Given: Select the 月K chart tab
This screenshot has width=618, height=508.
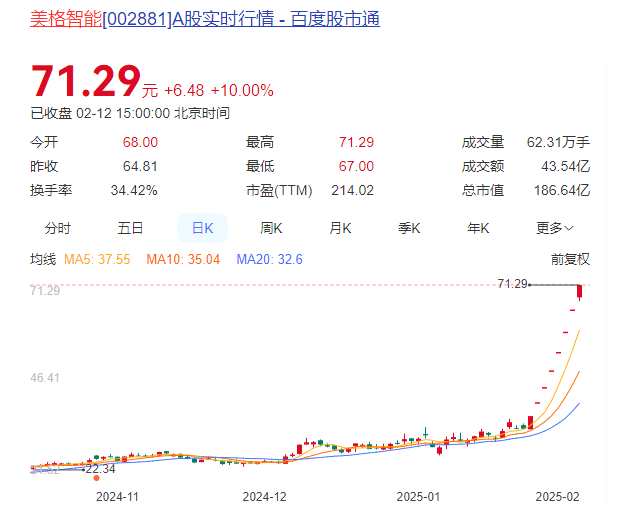Looking at the screenshot, I should pos(340,228).
